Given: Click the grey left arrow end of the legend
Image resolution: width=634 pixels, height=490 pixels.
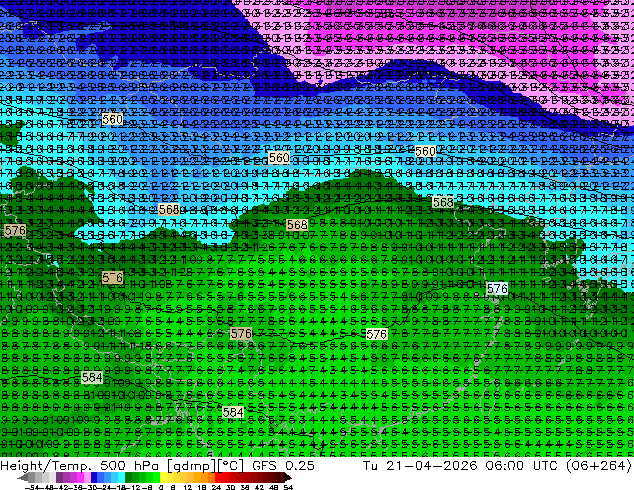Looking at the screenshot, I should click(x=23, y=478).
